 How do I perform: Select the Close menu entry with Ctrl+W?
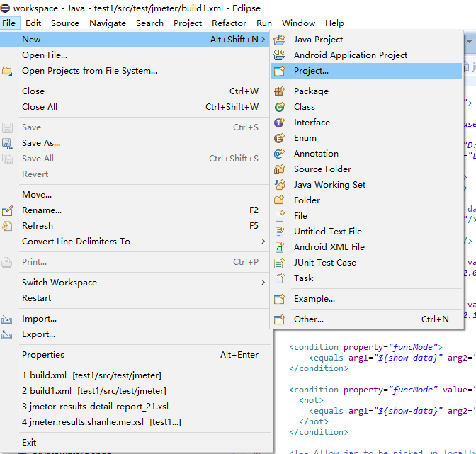[x=135, y=91]
